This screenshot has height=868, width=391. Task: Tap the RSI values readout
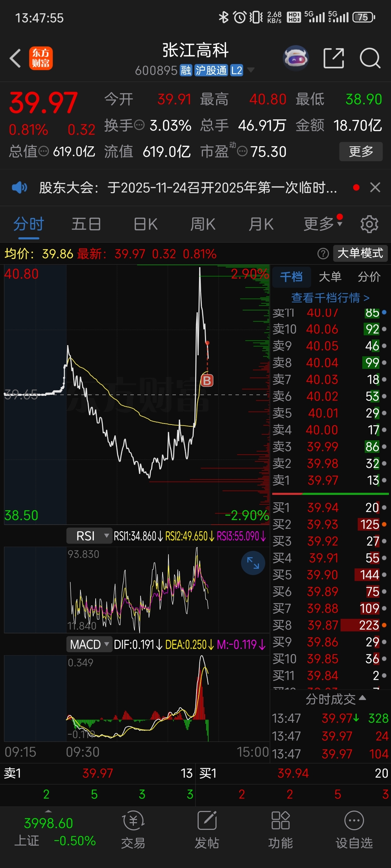click(x=190, y=536)
